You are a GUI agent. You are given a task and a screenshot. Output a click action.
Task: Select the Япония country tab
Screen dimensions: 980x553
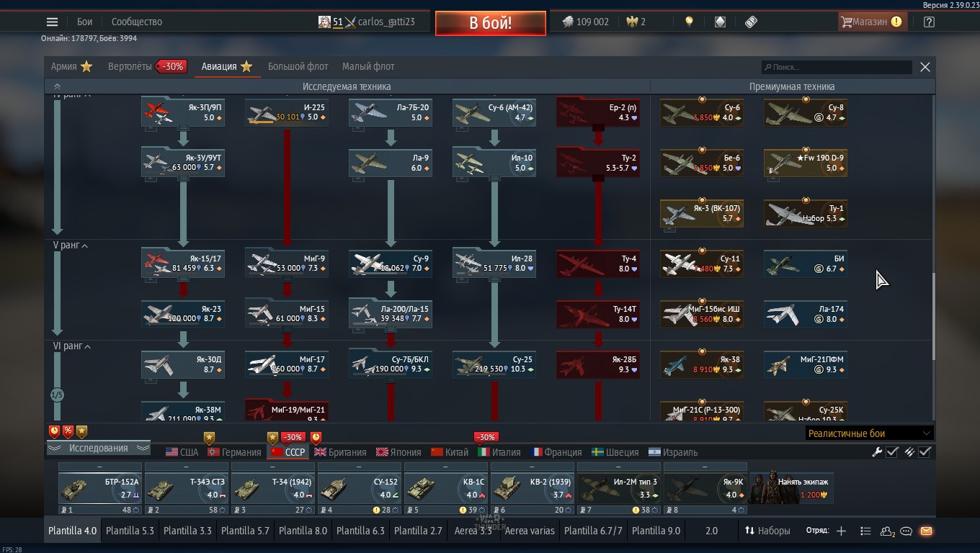tap(398, 452)
